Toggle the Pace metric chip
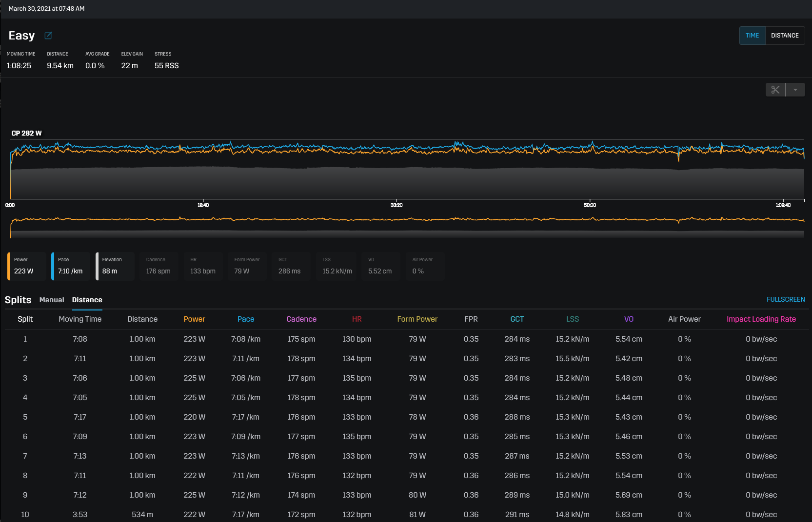The image size is (812, 522). click(71, 266)
